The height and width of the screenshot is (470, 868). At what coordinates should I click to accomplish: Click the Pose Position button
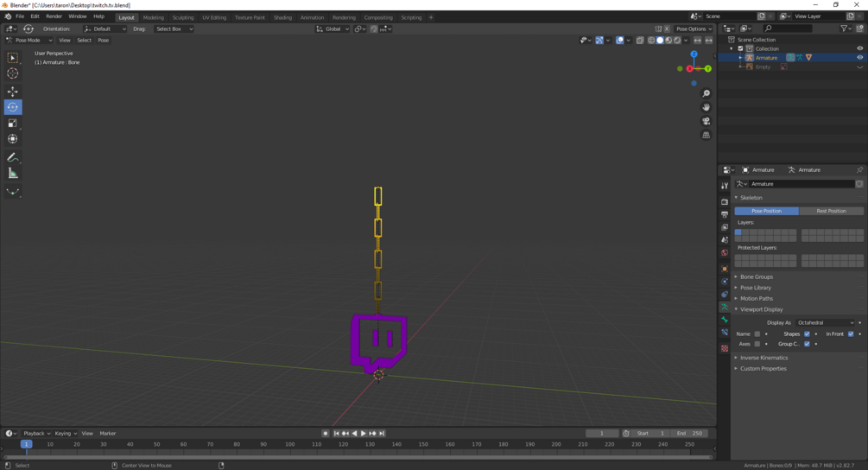[x=767, y=211]
